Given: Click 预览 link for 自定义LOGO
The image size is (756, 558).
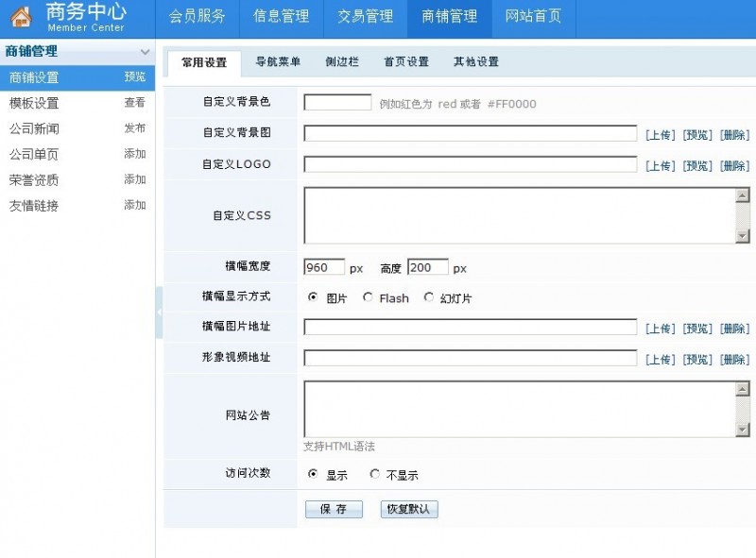Looking at the screenshot, I should pos(697,166).
